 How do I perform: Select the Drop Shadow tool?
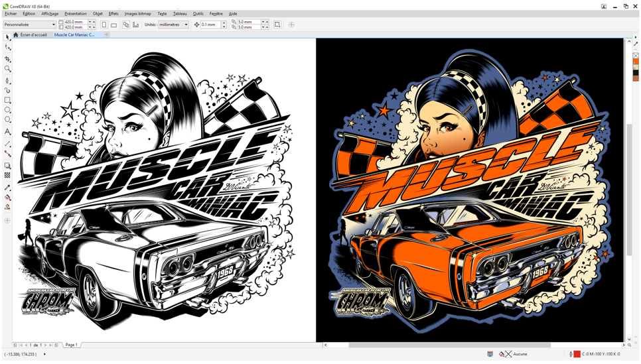tap(7, 166)
